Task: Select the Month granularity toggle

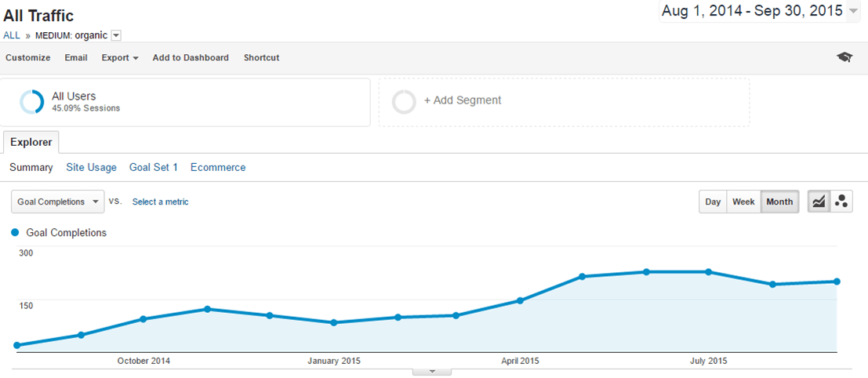Action: (779, 202)
